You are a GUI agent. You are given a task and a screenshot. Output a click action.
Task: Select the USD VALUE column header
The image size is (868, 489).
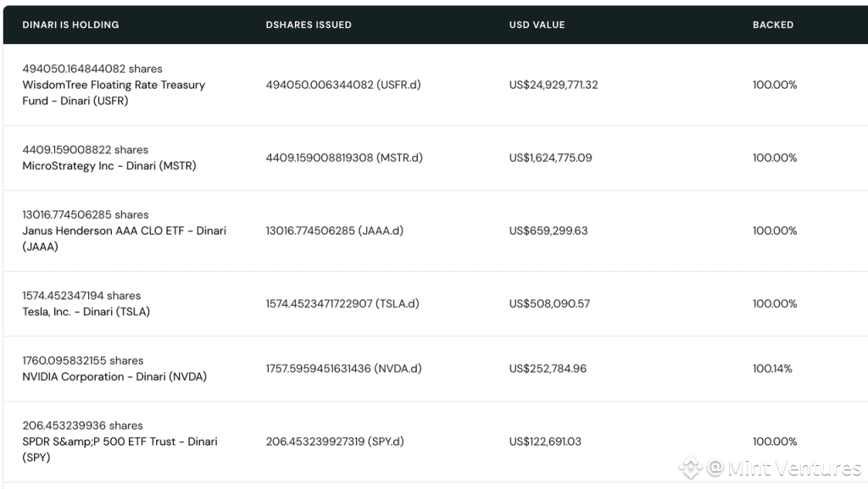pos(537,25)
